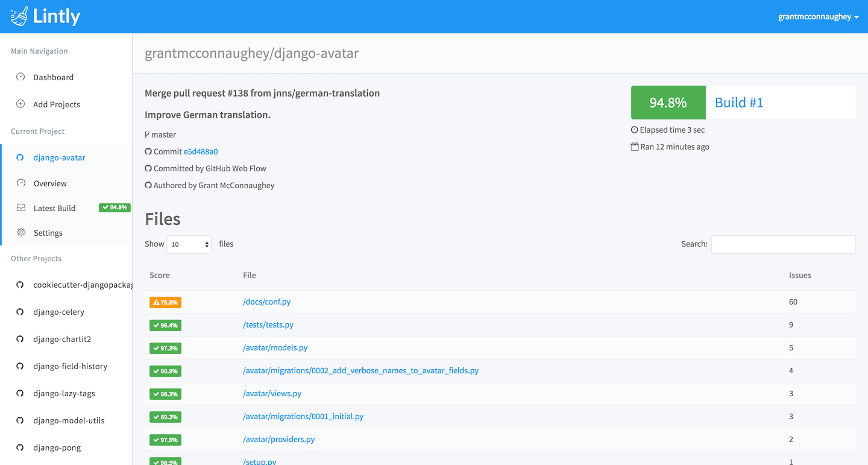Screen dimensions: 868x465
Task: Open the django-field-history project
Action: 70,366
